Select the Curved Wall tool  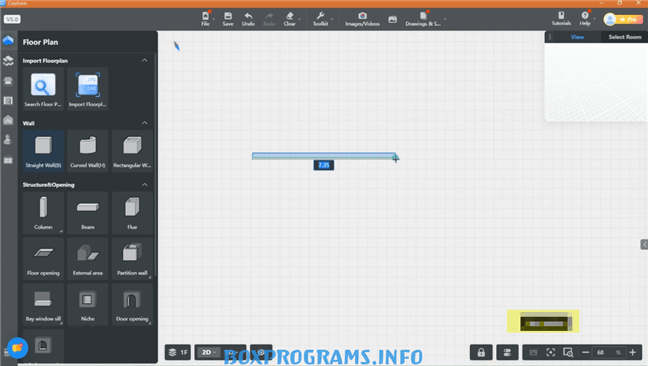coord(88,151)
